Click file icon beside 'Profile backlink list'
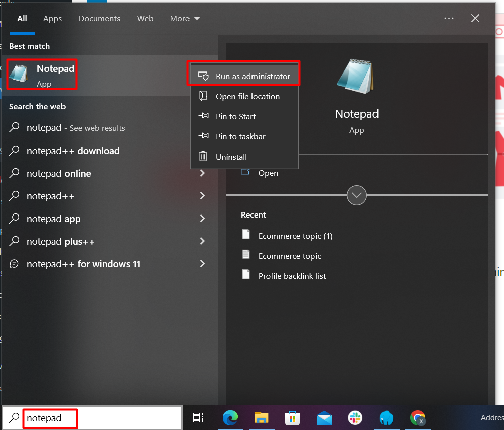The image size is (504, 430). coord(246,274)
